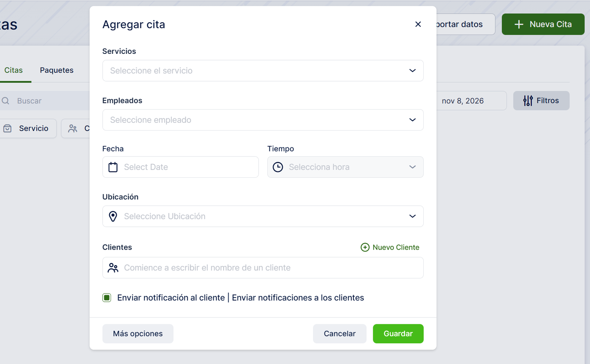The image size is (590, 364).
Task: Click the clock icon in Tiempo field
Action: pyautogui.click(x=278, y=167)
